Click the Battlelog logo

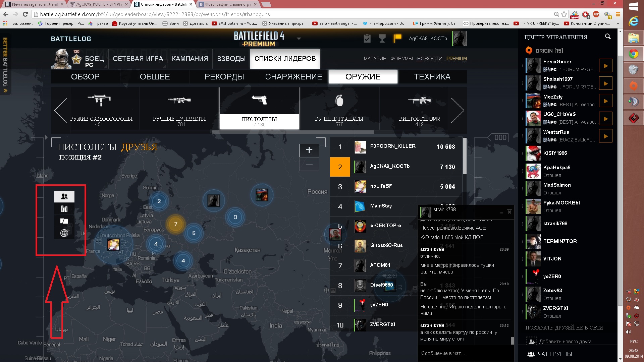coord(71,39)
